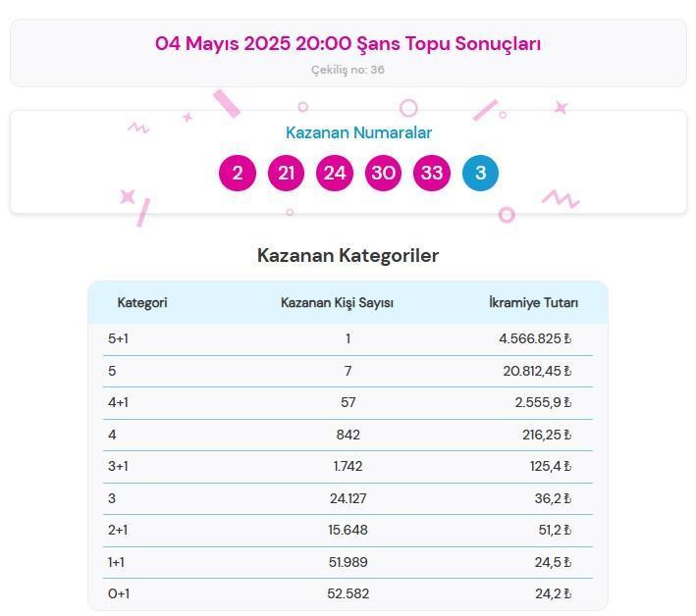Click the lira symbol after 4.566.825
696x616 pixels.
[x=567, y=339]
